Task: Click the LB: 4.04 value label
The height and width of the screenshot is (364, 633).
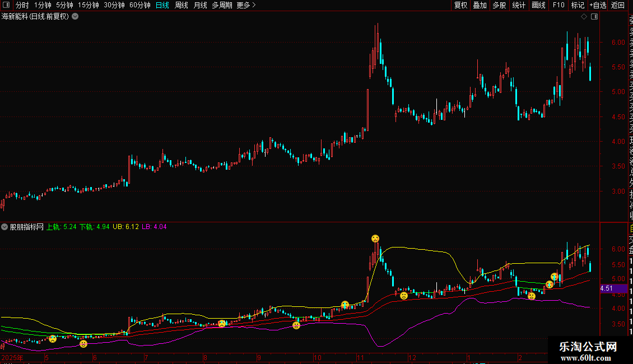Action: pos(154,227)
